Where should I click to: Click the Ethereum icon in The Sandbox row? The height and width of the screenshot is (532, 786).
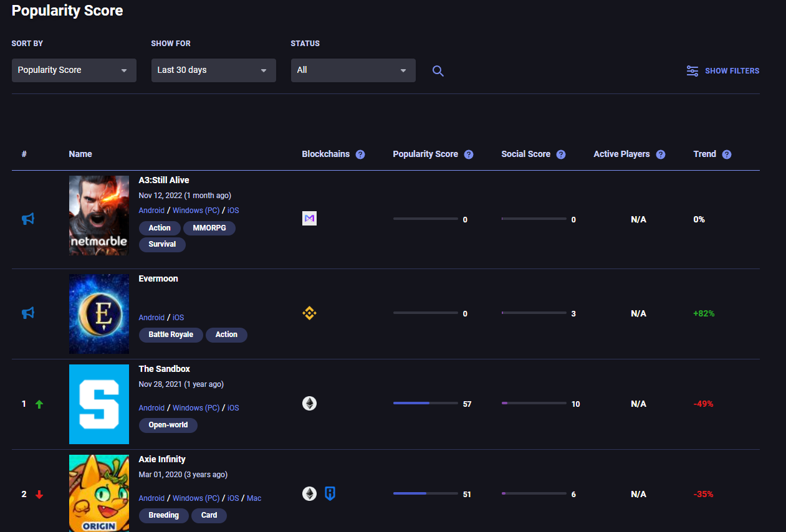click(309, 404)
